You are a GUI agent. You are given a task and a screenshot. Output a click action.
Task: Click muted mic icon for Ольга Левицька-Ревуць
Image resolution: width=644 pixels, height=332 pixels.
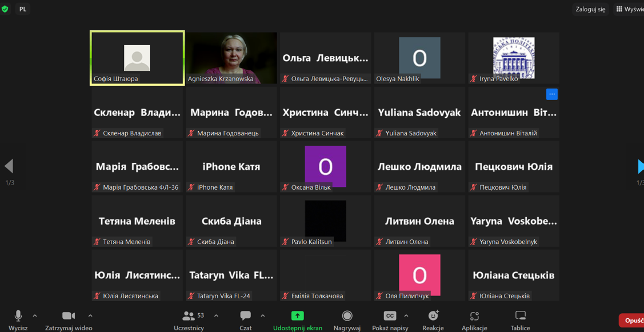(x=286, y=79)
